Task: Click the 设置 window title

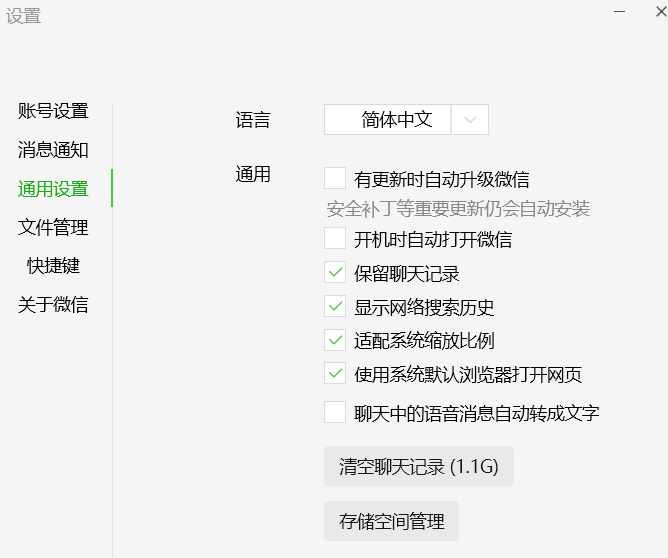Action: pyautogui.click(x=23, y=16)
